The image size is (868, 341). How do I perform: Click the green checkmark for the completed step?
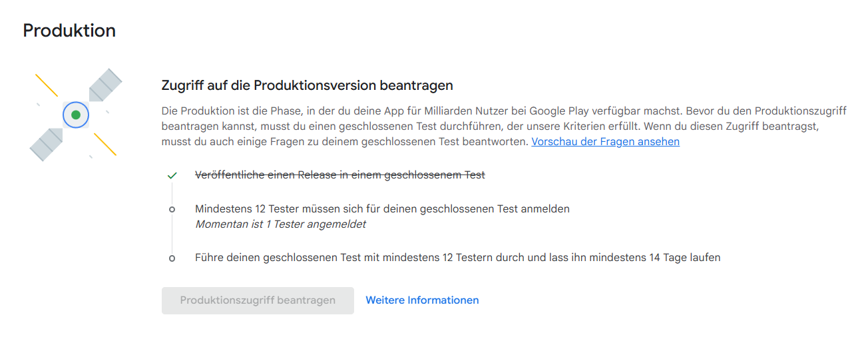(172, 176)
